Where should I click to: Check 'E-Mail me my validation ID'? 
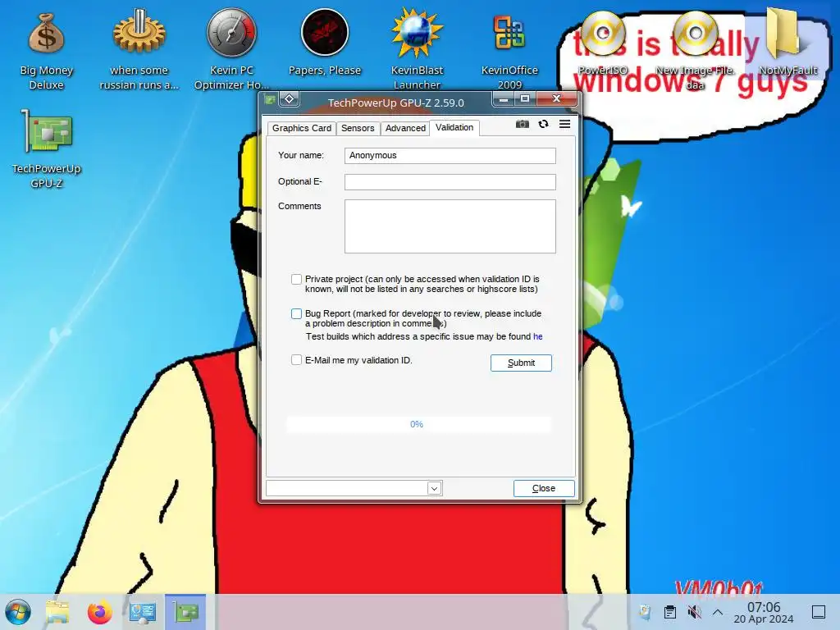click(x=296, y=360)
